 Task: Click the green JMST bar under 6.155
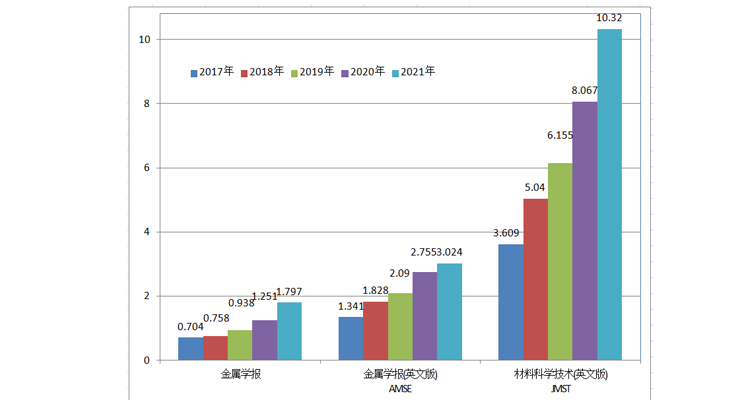pyautogui.click(x=560, y=262)
